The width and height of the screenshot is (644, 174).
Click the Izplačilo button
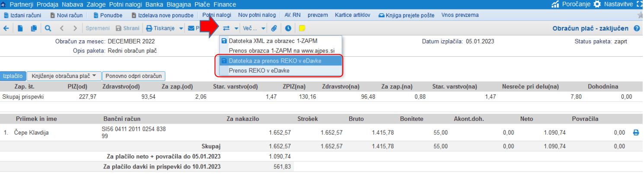point(13,76)
